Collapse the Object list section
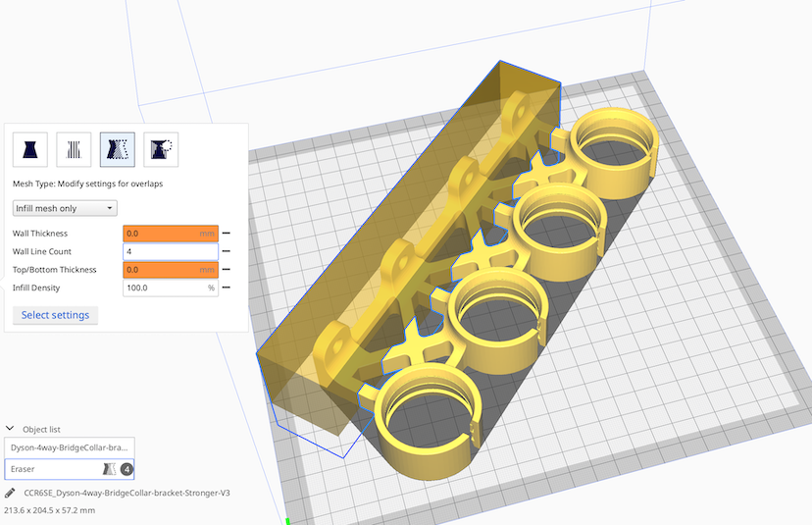The height and width of the screenshot is (525, 812). coord(10,429)
